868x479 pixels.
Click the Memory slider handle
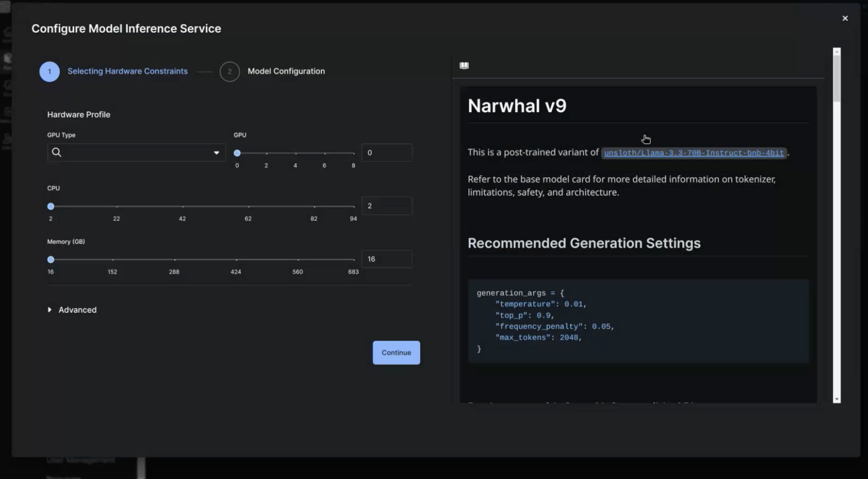click(x=51, y=260)
